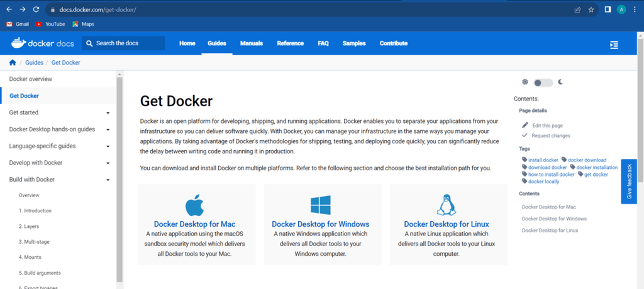Click the share page icon in address bar

click(x=577, y=10)
